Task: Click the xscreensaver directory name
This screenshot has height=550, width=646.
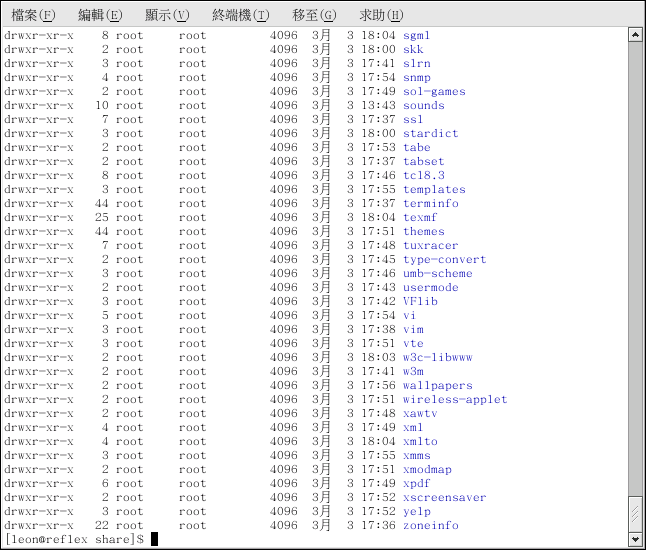Action: pos(444,497)
